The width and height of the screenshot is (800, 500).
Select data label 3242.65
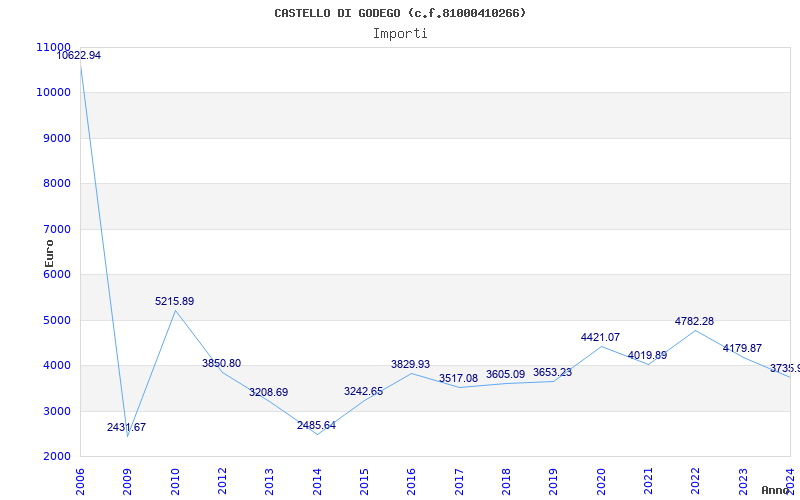pyautogui.click(x=363, y=392)
